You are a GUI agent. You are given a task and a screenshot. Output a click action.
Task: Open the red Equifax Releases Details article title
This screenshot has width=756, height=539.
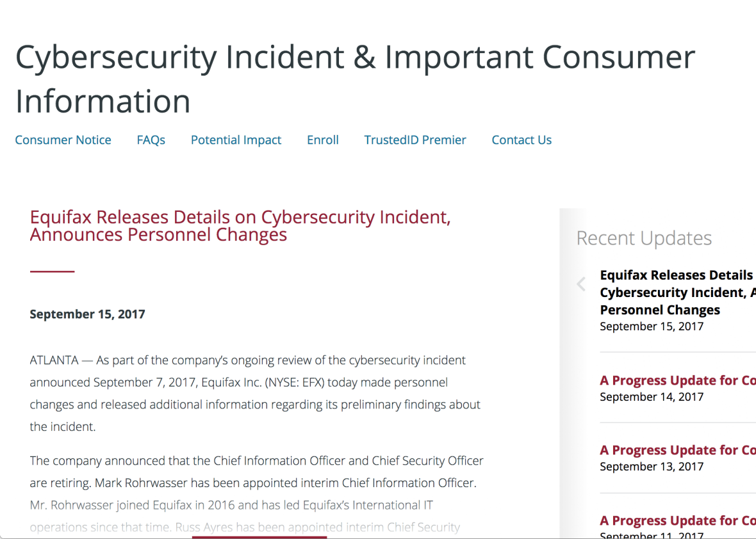240,225
